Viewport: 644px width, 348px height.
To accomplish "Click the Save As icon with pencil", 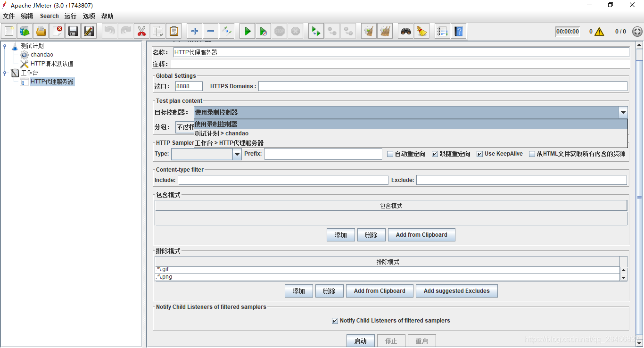I will (x=89, y=32).
